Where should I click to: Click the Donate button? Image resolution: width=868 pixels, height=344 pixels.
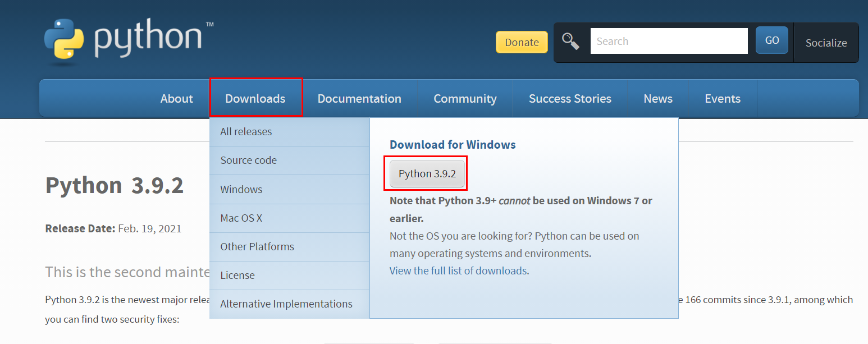(x=522, y=42)
